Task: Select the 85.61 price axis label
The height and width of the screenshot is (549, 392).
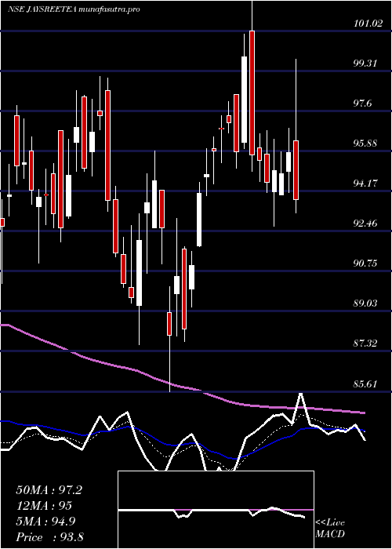Action: click(366, 384)
